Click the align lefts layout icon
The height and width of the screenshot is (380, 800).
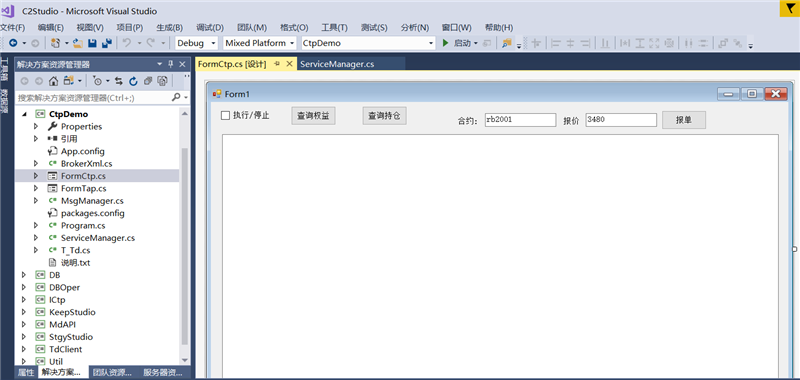(556, 43)
